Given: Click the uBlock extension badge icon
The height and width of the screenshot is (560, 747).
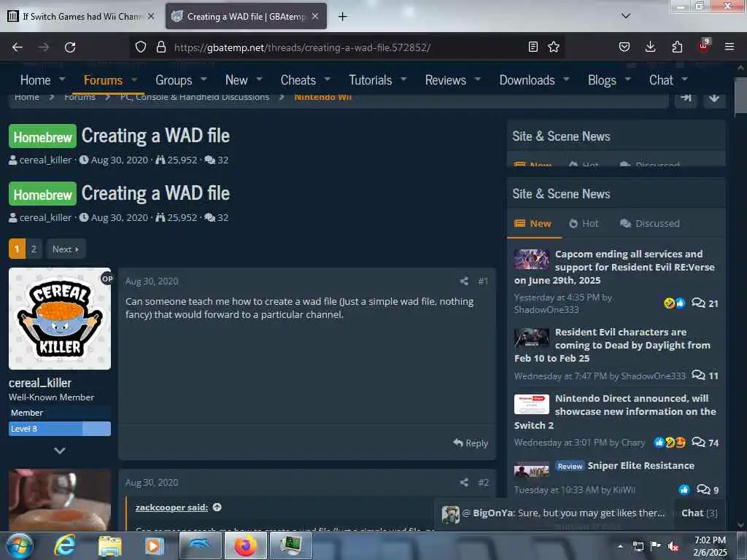Looking at the screenshot, I should coord(704,46).
